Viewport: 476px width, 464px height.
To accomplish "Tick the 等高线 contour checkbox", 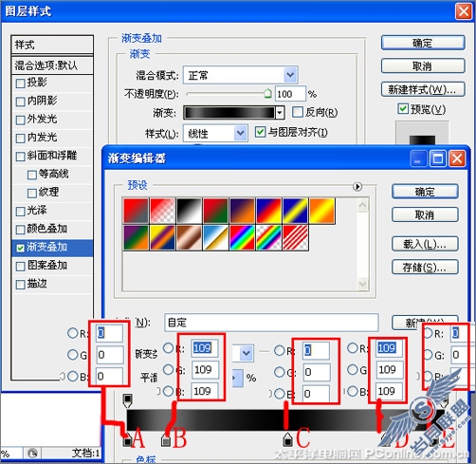I will pos(32,175).
